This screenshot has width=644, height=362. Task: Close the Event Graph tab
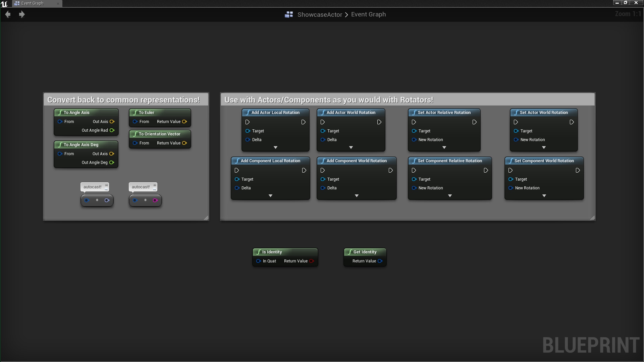pos(58,3)
